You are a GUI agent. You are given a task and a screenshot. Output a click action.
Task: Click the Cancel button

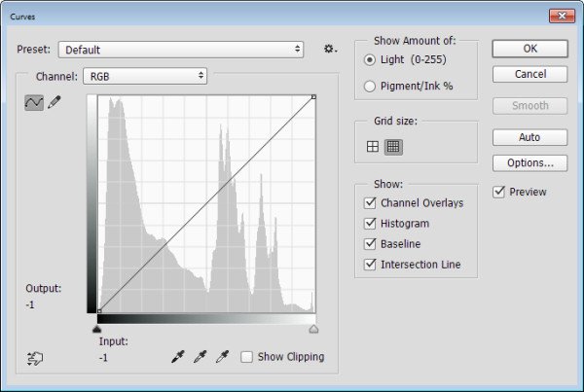click(530, 75)
